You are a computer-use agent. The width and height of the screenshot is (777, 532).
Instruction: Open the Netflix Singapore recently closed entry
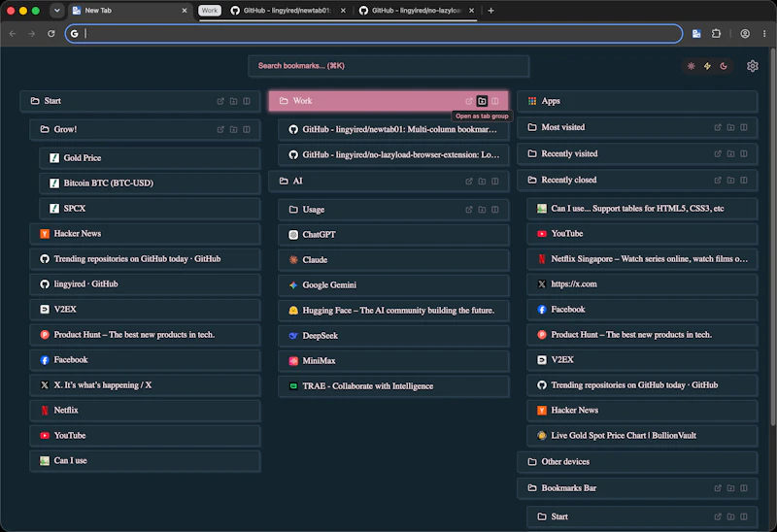642,259
